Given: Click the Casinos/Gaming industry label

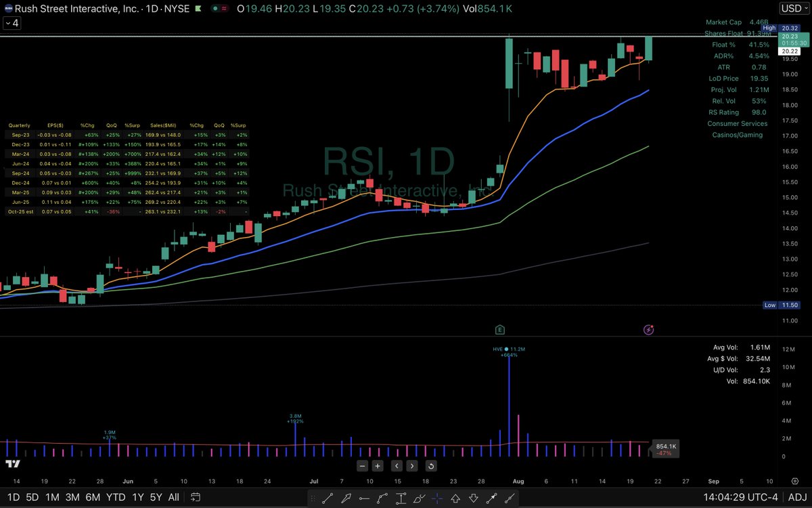Looking at the screenshot, I should (737, 135).
